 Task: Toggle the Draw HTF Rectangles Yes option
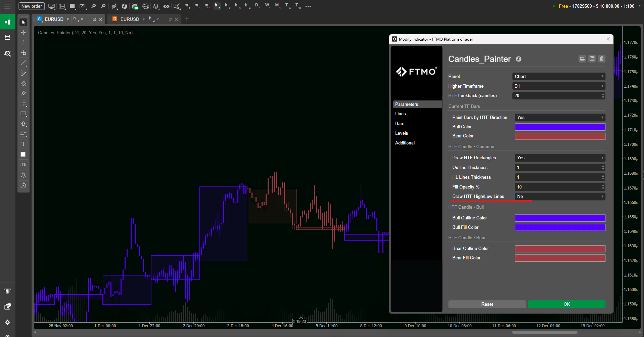[x=560, y=158]
